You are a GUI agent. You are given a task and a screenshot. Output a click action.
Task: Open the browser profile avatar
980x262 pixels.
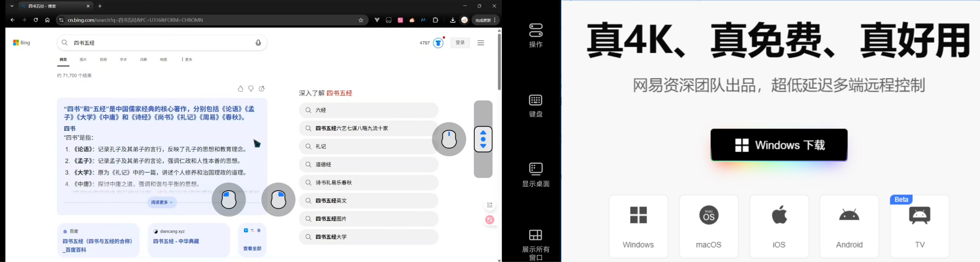(x=464, y=20)
